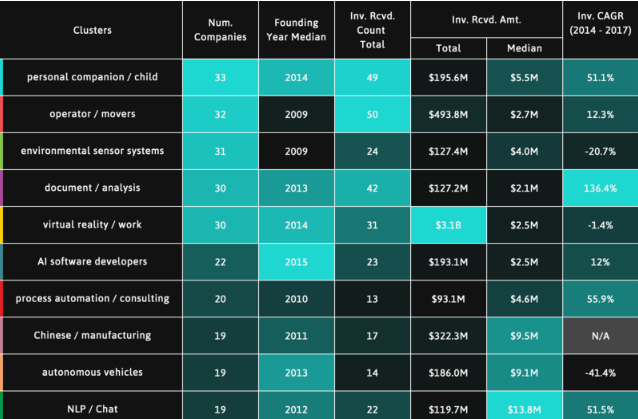Viewport: 638px width, 419px height.
Task: Click the autonomous vehicles cluster label
Action: point(91,372)
